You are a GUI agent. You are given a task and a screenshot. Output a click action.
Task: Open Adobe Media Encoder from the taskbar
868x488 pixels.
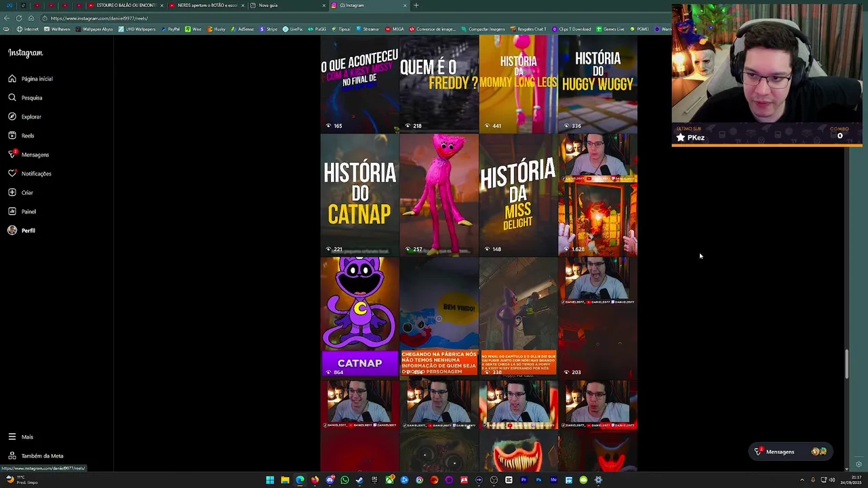click(x=553, y=480)
